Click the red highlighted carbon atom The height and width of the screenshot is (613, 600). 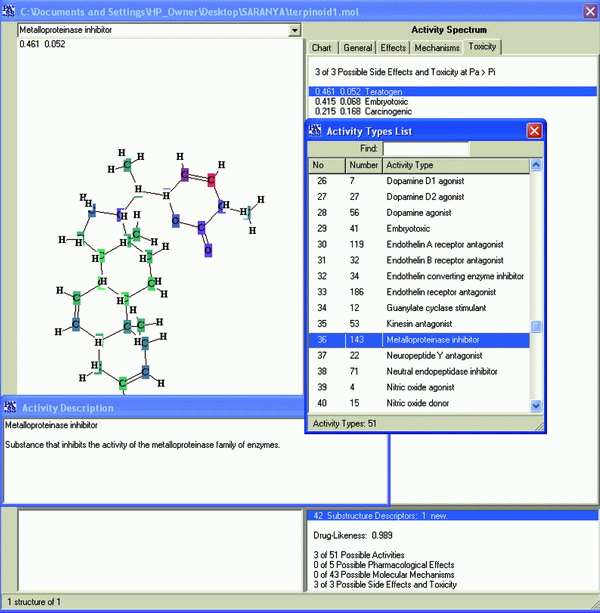[x=211, y=180]
